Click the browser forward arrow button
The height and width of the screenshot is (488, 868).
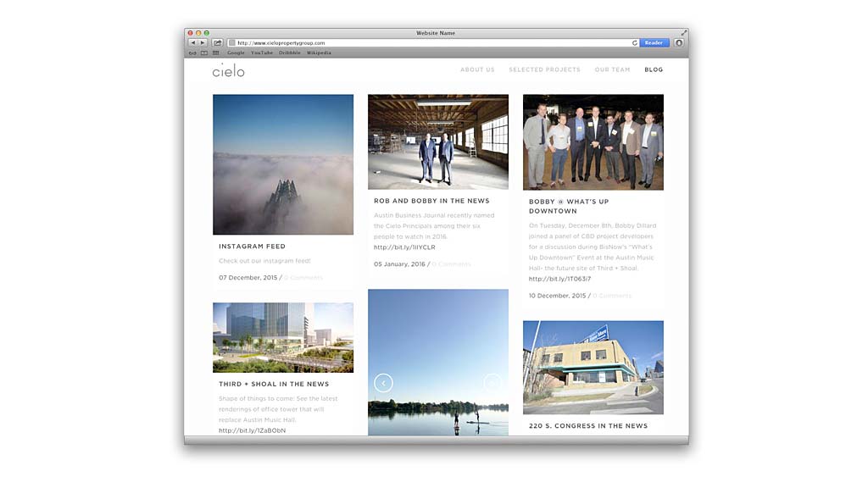[x=202, y=42]
